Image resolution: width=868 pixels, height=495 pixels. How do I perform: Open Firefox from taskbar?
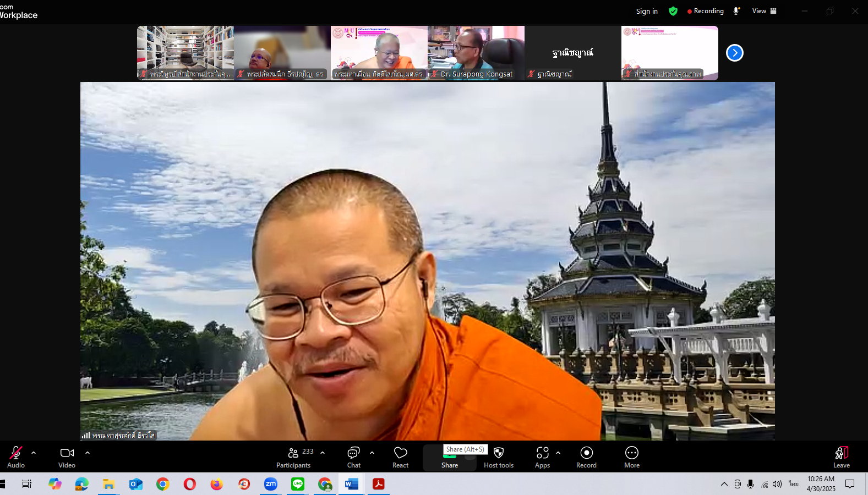(217, 484)
